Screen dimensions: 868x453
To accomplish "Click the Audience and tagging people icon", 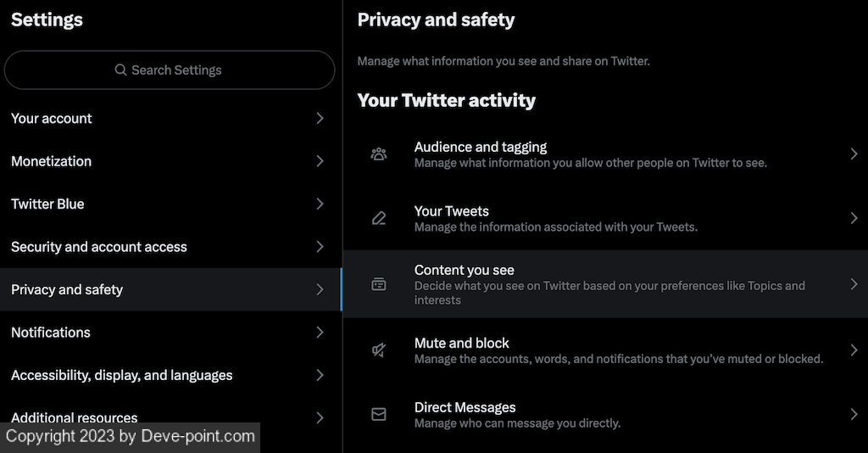I will tap(379, 154).
